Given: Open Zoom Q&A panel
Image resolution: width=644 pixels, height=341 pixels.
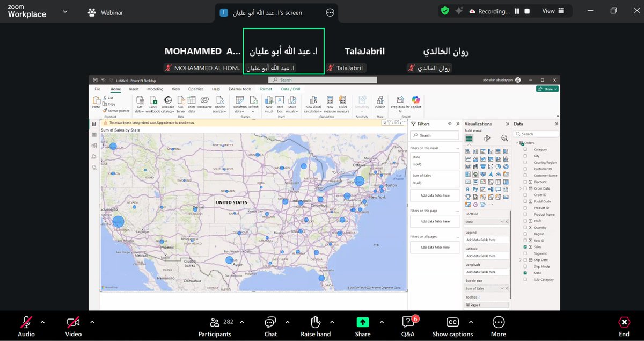Looking at the screenshot, I should [x=408, y=326].
